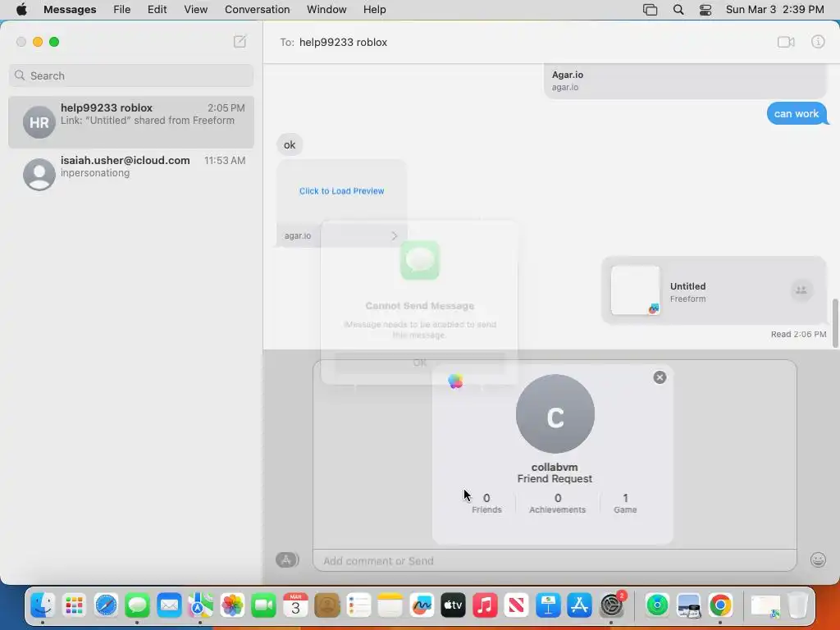Open Spotlight search in menu bar

click(678, 10)
